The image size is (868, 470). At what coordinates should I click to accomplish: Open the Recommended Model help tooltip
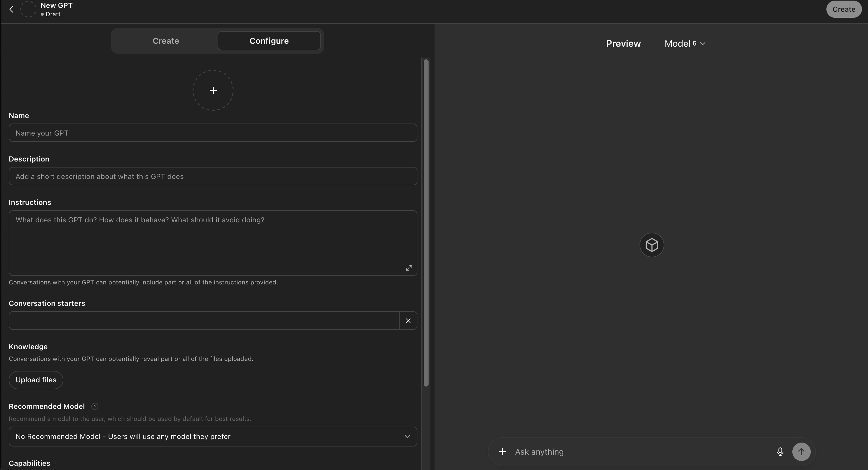(94, 406)
